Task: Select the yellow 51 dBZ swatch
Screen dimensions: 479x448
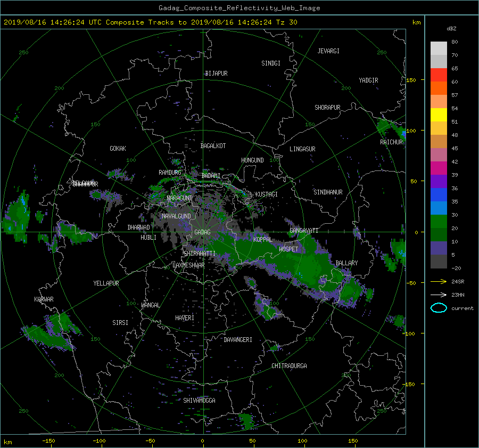Action: click(x=439, y=115)
